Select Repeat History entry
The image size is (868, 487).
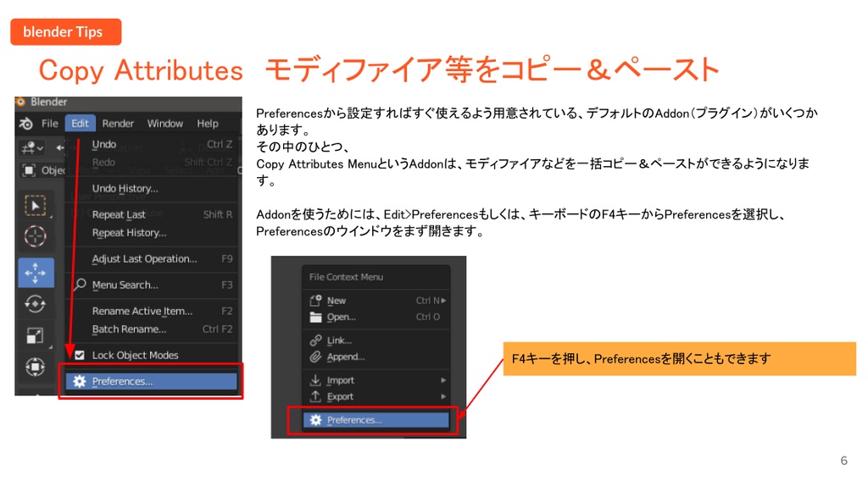click(153, 232)
